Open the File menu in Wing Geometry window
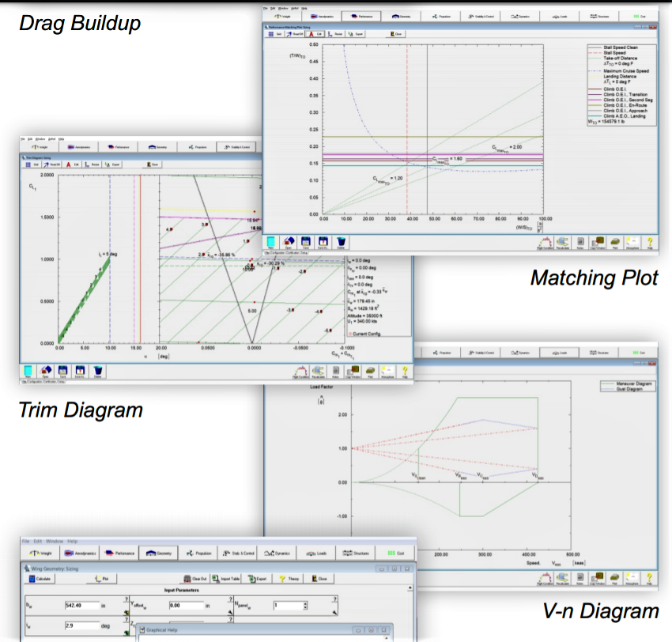The height and width of the screenshot is (642, 672). click(26, 542)
